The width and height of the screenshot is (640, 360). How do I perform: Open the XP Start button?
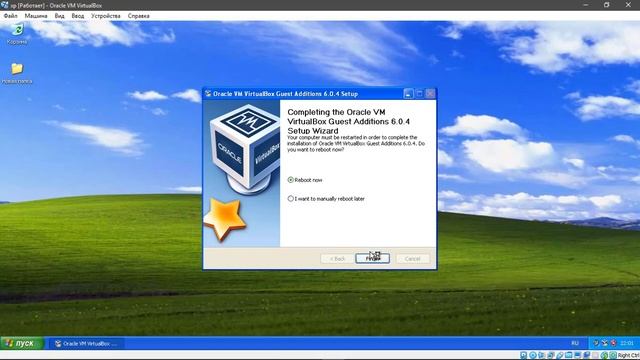(x=22, y=343)
